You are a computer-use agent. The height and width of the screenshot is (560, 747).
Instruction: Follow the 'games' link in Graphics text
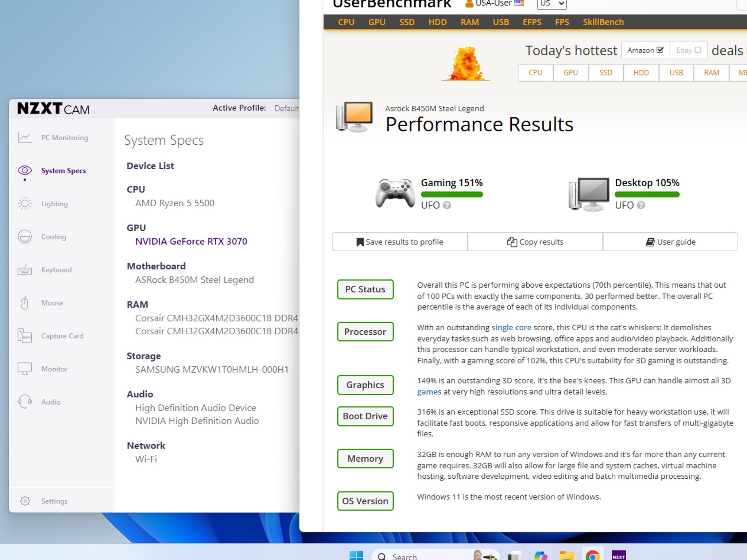click(x=429, y=392)
